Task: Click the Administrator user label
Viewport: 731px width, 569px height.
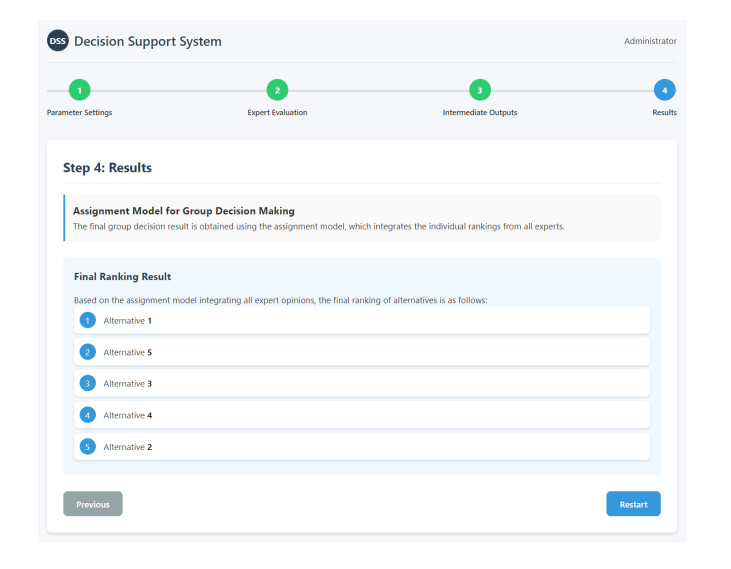Action: click(650, 41)
